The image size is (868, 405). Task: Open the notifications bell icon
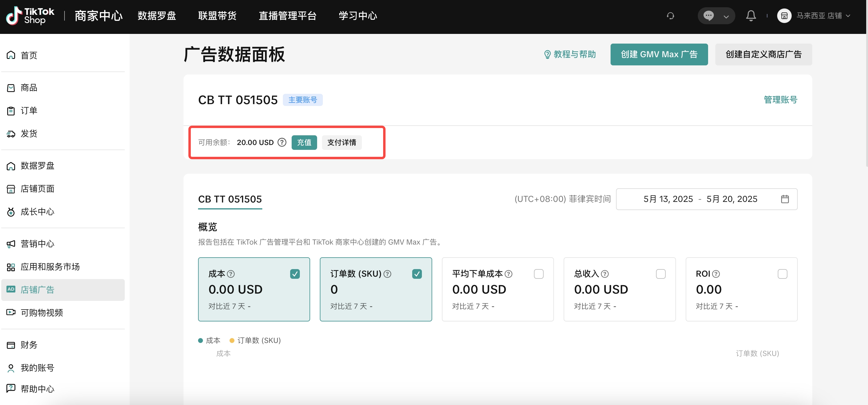(751, 15)
